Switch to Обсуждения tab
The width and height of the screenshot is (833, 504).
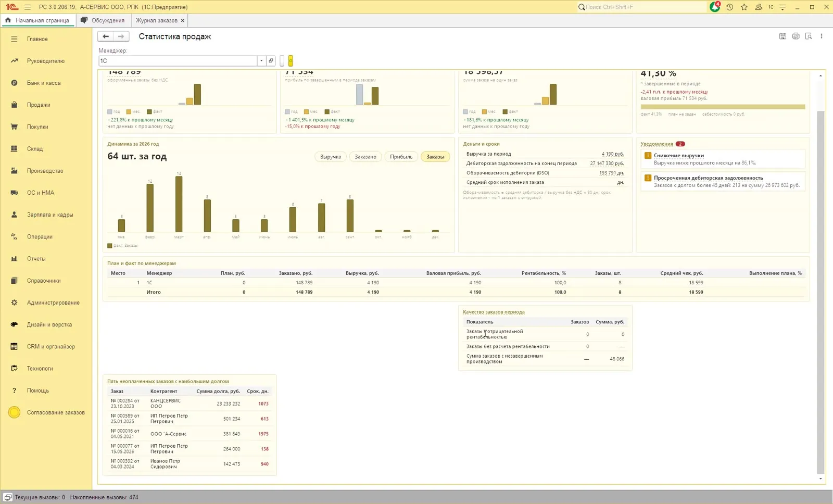click(104, 20)
